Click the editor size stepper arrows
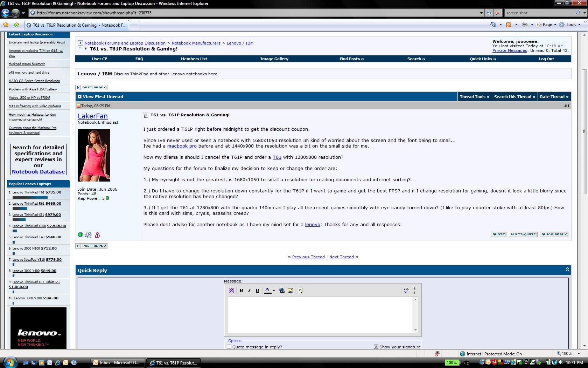 [x=414, y=291]
